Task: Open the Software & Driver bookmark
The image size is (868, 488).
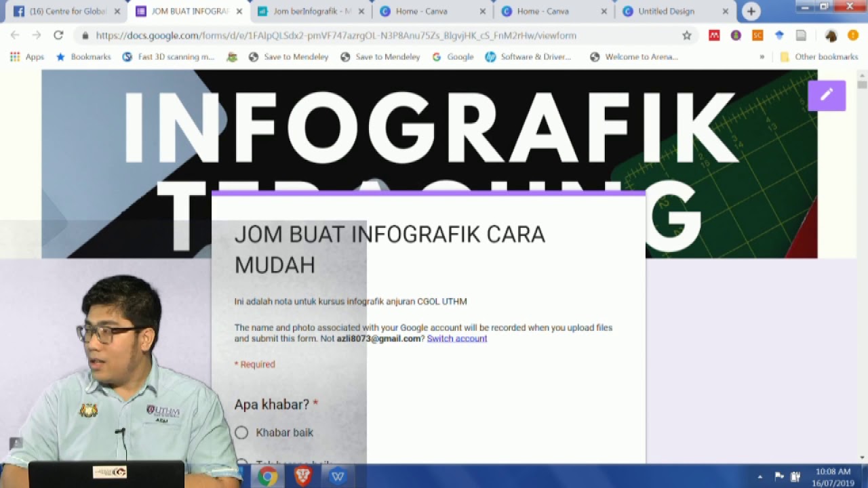Action: point(528,57)
